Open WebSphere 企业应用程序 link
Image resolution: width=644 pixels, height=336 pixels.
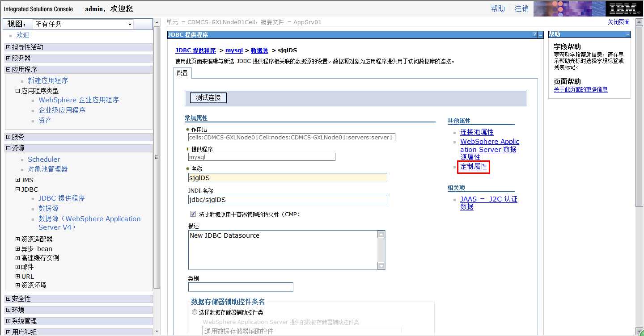tap(79, 100)
